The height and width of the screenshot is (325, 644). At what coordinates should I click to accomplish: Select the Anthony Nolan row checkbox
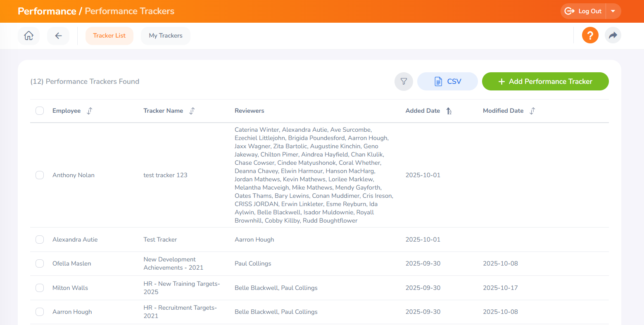click(40, 175)
